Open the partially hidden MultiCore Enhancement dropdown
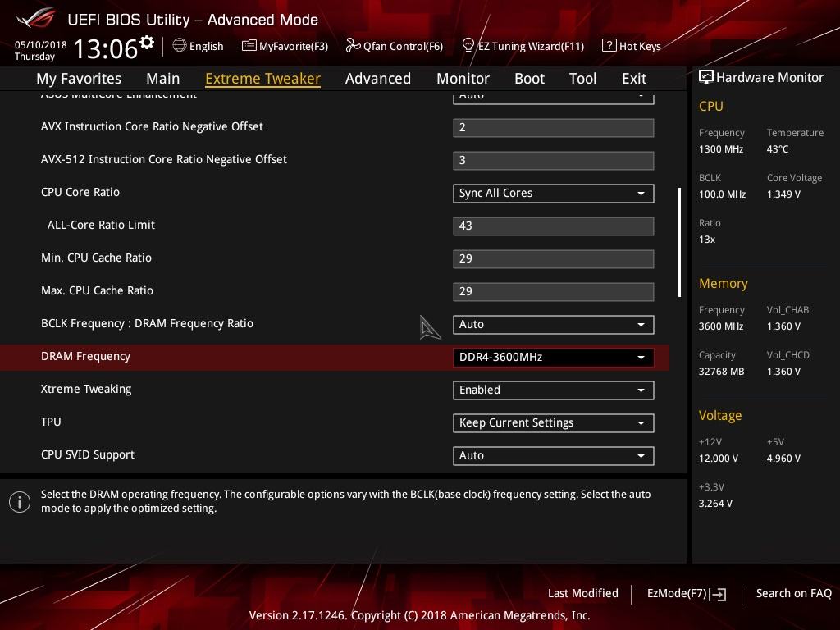840x630 pixels. coord(554,98)
